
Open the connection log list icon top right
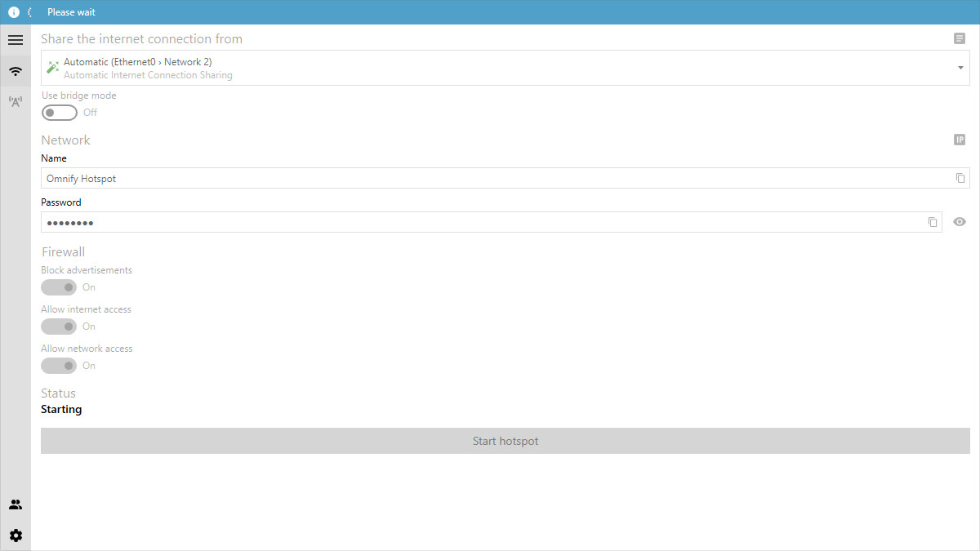pyautogui.click(x=959, y=38)
